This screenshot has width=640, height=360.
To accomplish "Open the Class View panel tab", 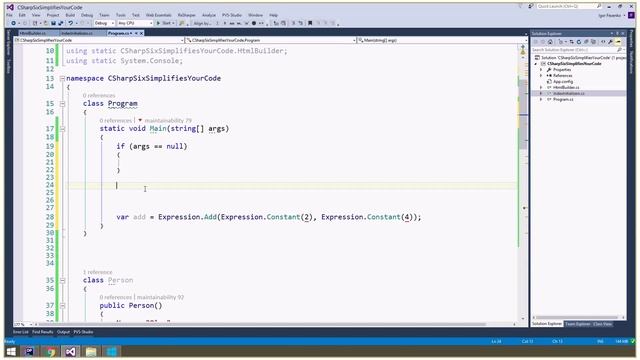I will (602, 324).
